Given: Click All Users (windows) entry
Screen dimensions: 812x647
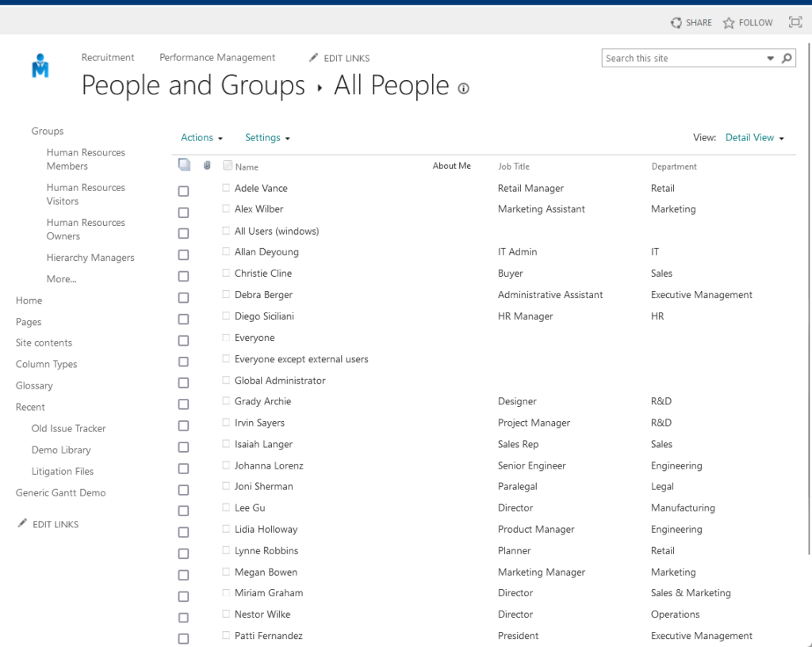Looking at the screenshot, I should click(277, 231).
